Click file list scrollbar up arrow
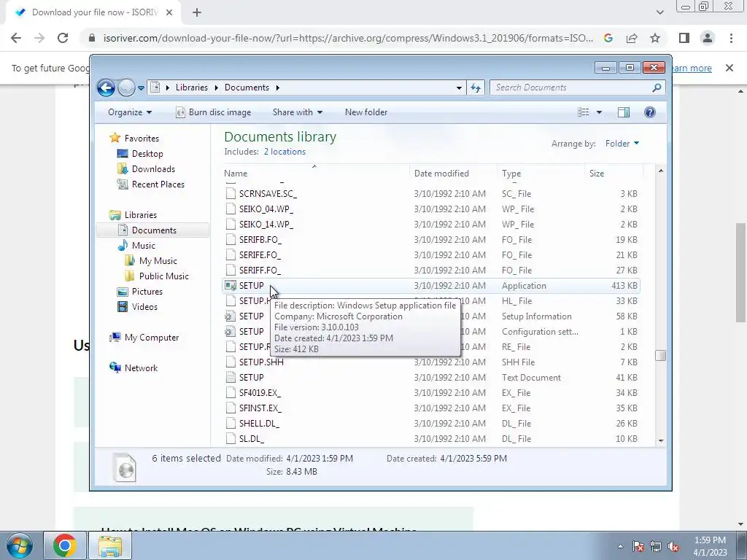The image size is (747, 560). coord(661,171)
